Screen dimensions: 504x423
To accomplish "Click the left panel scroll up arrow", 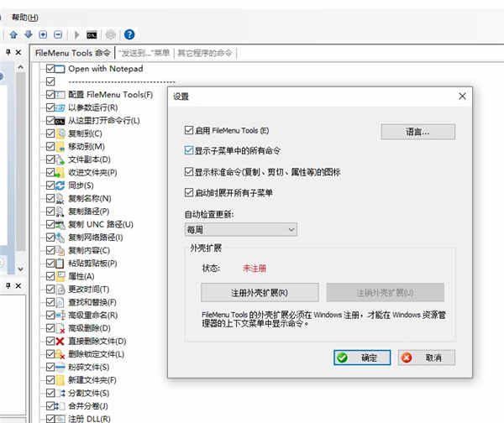I will click(x=20, y=67).
